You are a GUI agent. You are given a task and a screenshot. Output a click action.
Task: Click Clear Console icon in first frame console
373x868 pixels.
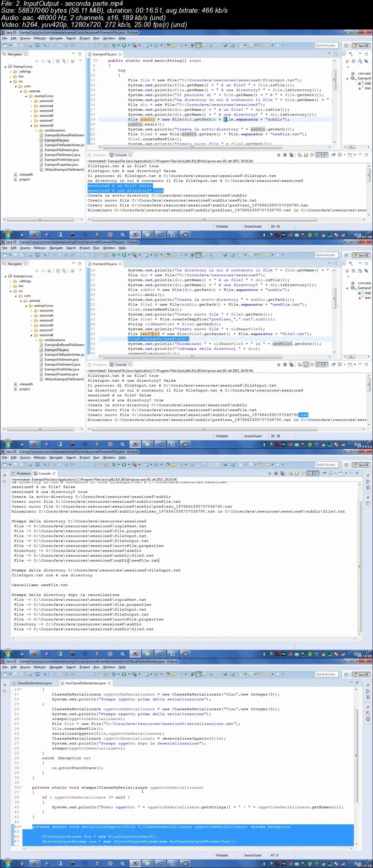coord(299,155)
